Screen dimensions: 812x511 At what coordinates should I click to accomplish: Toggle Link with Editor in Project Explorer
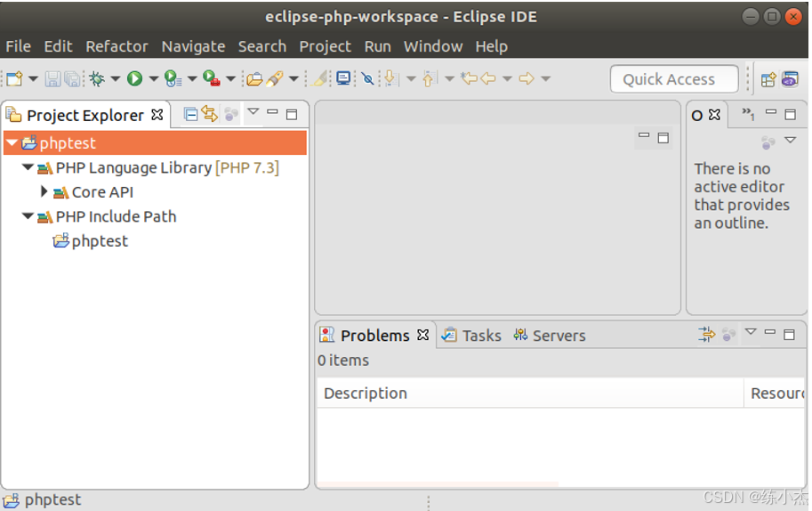click(210, 113)
